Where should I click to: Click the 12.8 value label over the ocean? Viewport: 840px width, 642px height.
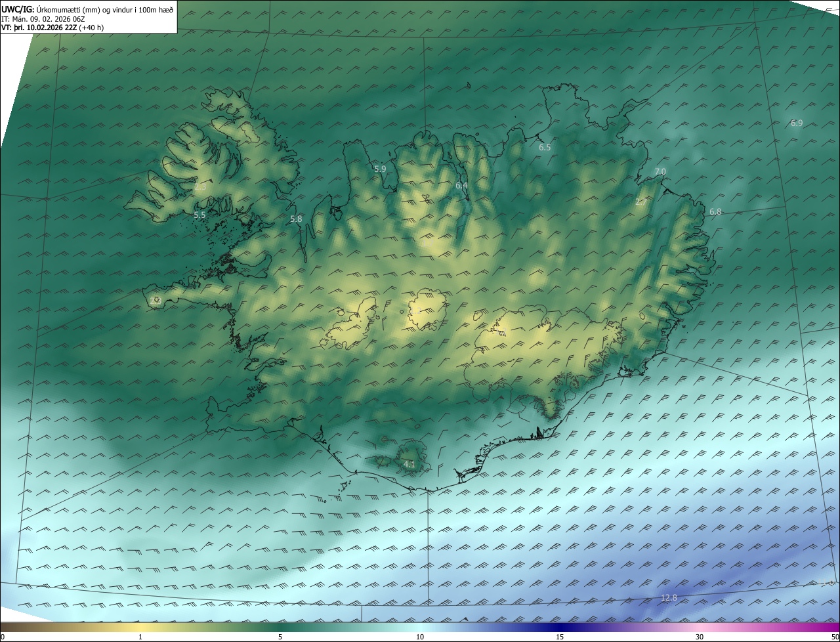point(669,597)
